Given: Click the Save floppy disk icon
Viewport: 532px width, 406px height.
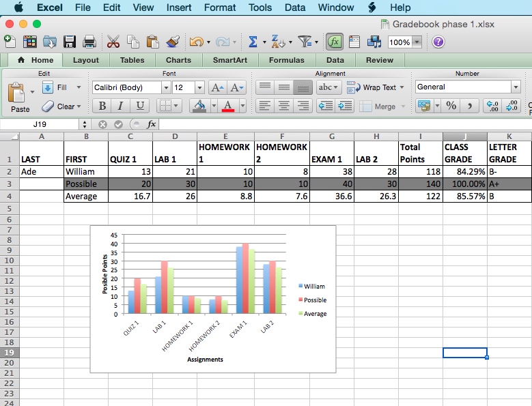Looking at the screenshot, I should point(69,42).
